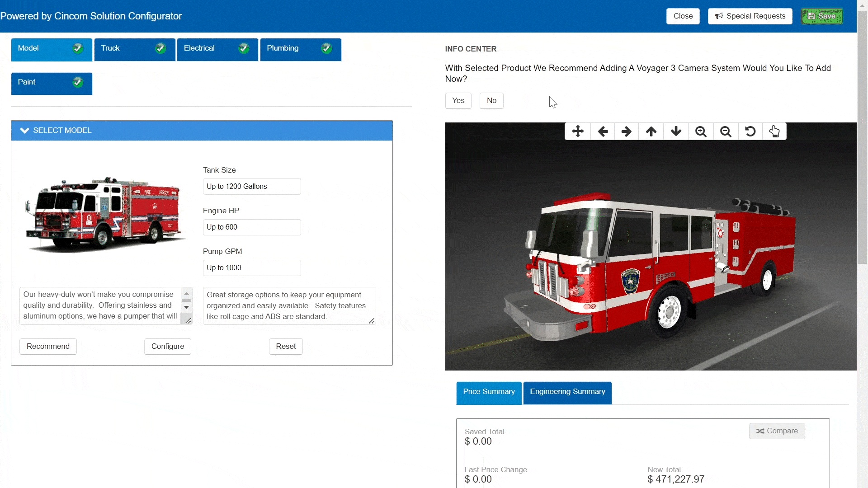Click the Special Requests button

click(x=750, y=16)
